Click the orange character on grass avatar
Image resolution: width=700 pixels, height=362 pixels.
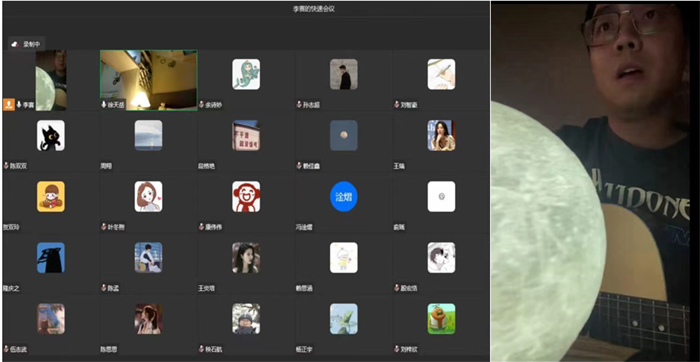(442, 319)
